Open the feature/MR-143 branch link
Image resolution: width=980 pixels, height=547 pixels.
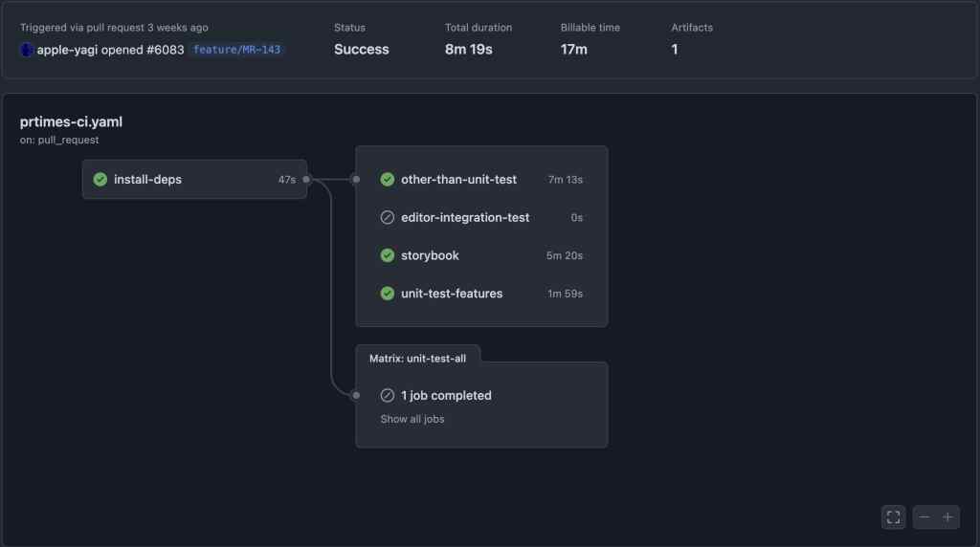(236, 50)
